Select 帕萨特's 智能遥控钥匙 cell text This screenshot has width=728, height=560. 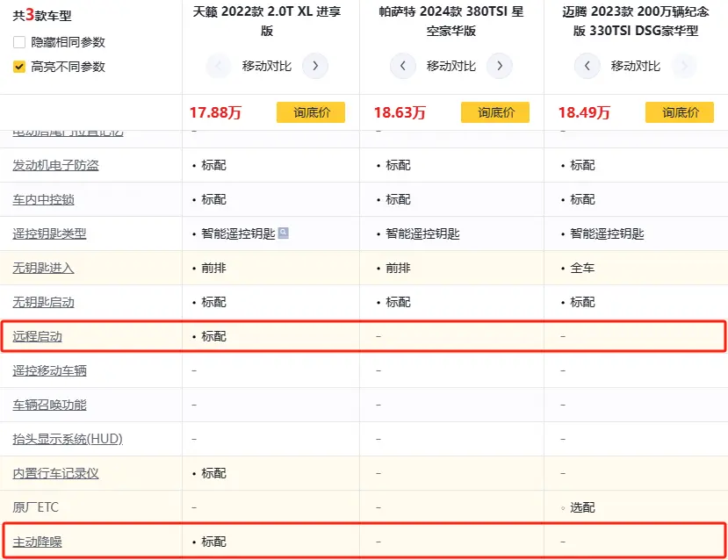[x=422, y=233]
